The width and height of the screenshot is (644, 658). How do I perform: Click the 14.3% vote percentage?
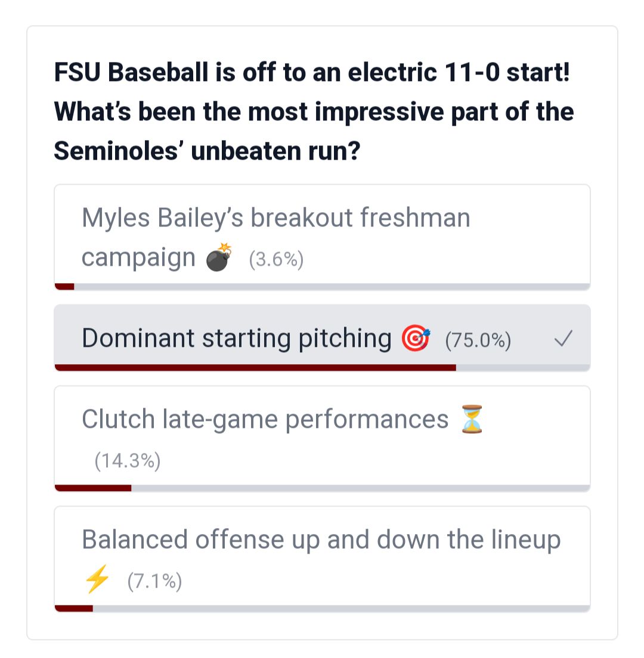[x=127, y=461]
